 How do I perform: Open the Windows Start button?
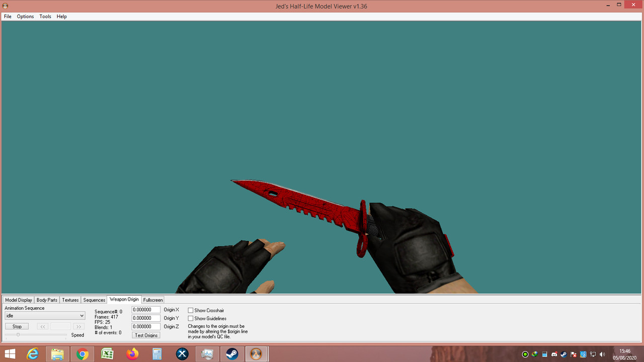click(x=10, y=354)
